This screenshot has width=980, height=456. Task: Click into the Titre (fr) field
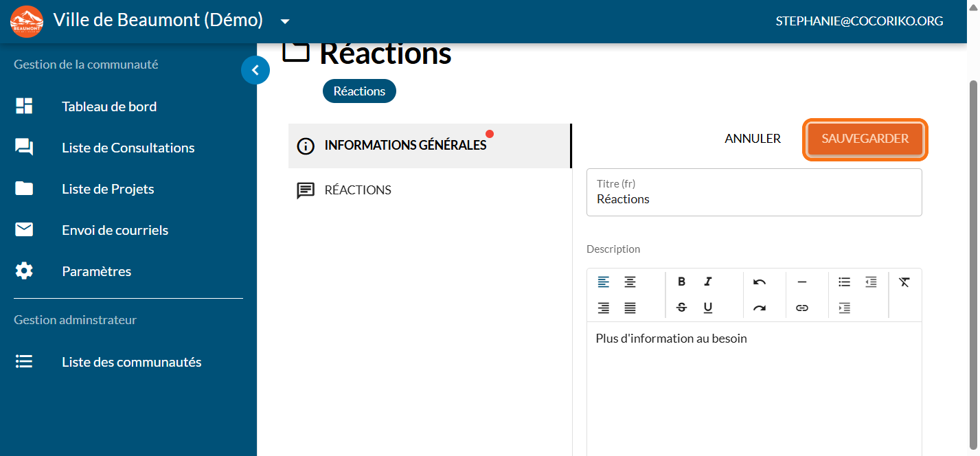tap(753, 199)
